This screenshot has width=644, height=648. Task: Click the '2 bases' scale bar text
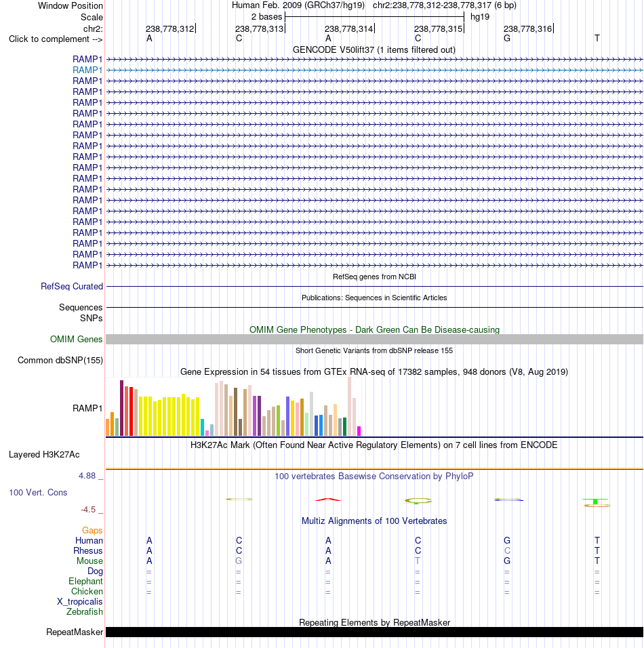coord(266,17)
